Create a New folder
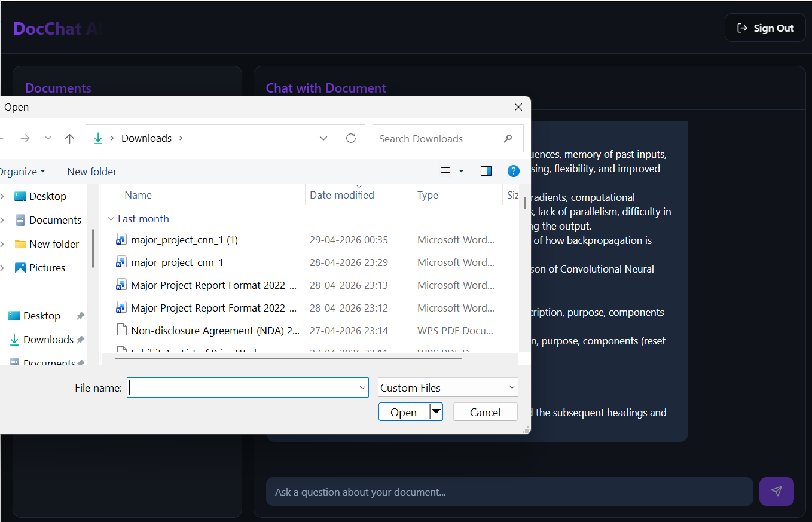Screen dimensions: 812x522 [x=92, y=172]
